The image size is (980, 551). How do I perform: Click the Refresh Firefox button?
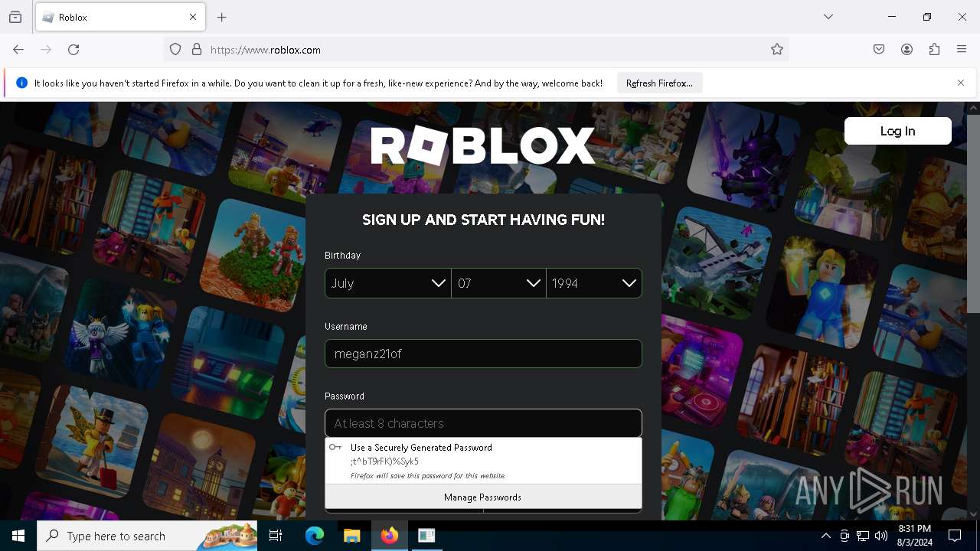coord(659,83)
